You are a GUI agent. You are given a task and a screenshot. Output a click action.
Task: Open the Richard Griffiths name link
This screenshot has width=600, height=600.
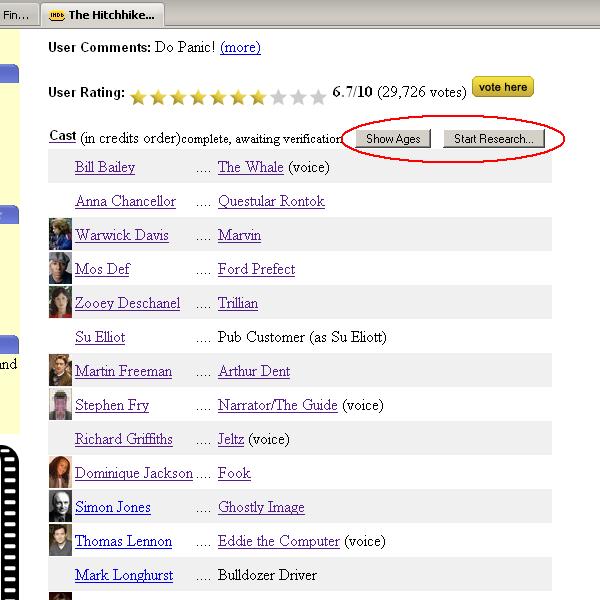click(124, 439)
